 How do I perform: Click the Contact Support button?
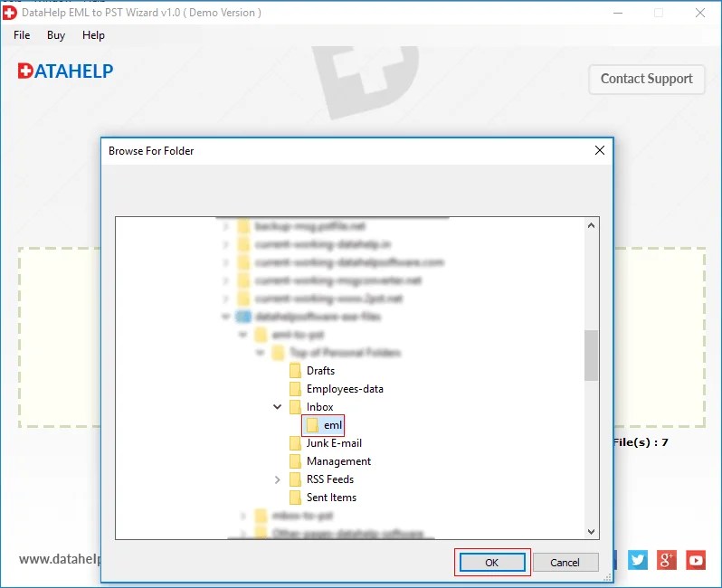(647, 80)
